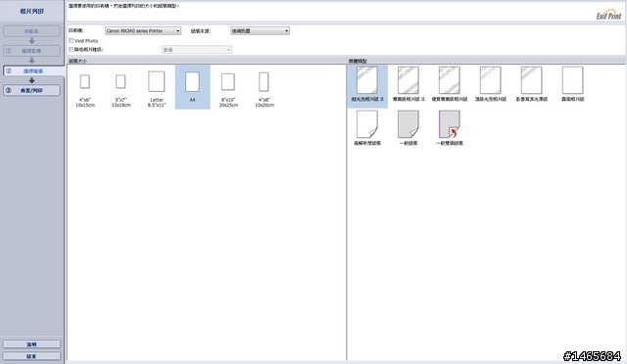This screenshot has height=364, width=627.
Task: Select the 5"x7" 13x18cm paper size
Action: (121, 90)
